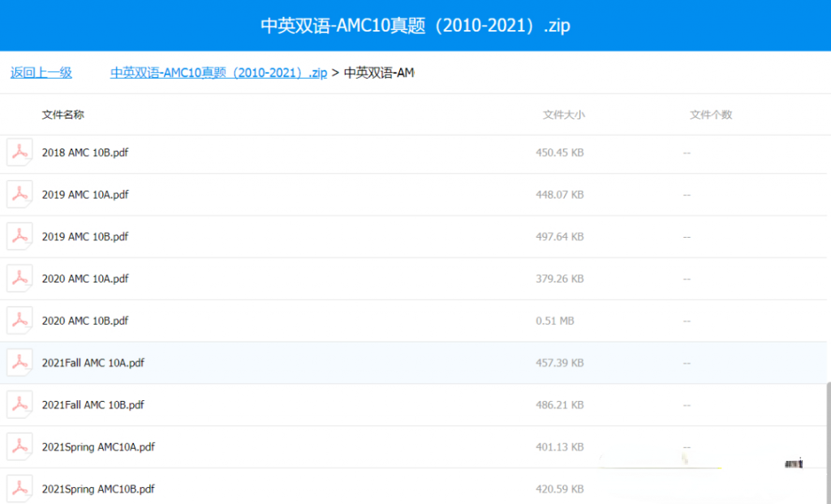This screenshot has height=504, width=831.
Task: Click PDF icon for 2021Spring AMC10B.pdf
Action: [19, 489]
